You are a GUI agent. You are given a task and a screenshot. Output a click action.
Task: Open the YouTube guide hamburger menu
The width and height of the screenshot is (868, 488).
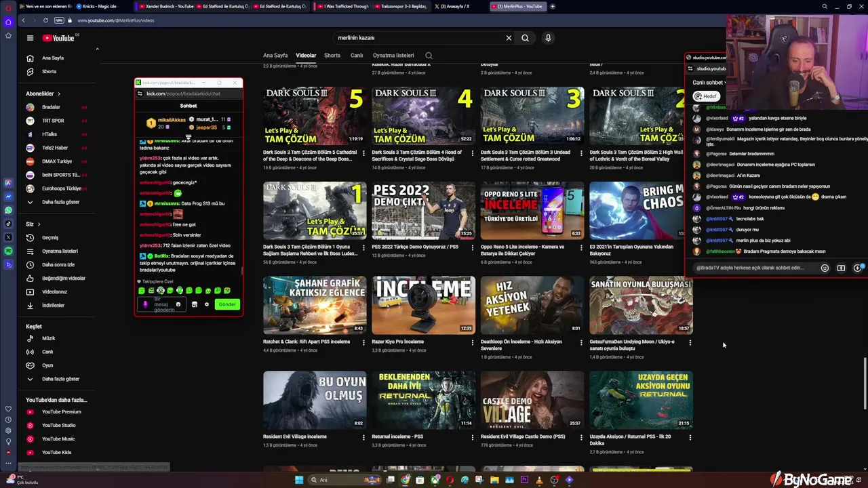(x=30, y=38)
